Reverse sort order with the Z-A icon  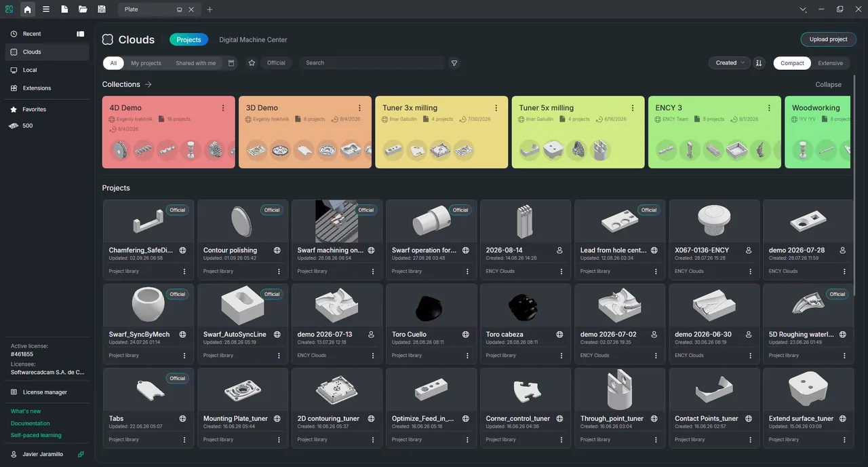[x=759, y=63]
